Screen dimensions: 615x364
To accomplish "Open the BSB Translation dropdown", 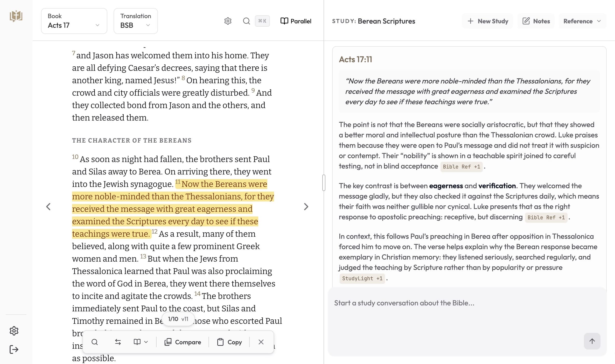I will [x=135, y=21].
